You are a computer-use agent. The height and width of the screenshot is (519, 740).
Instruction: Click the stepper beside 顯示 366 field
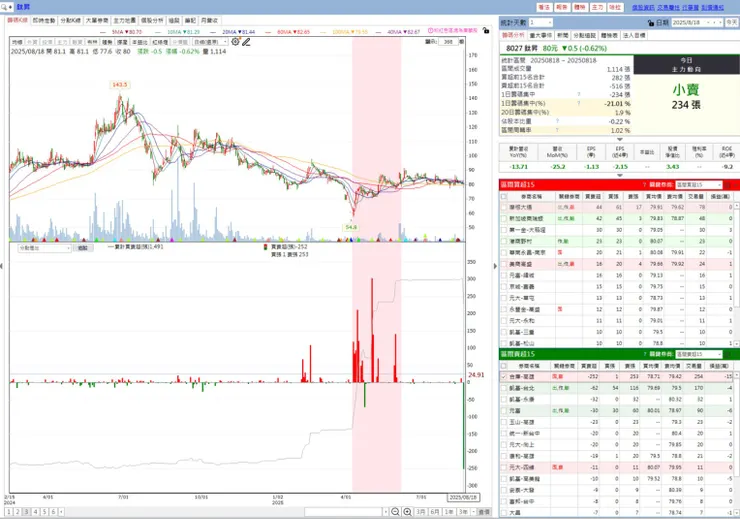point(461,42)
